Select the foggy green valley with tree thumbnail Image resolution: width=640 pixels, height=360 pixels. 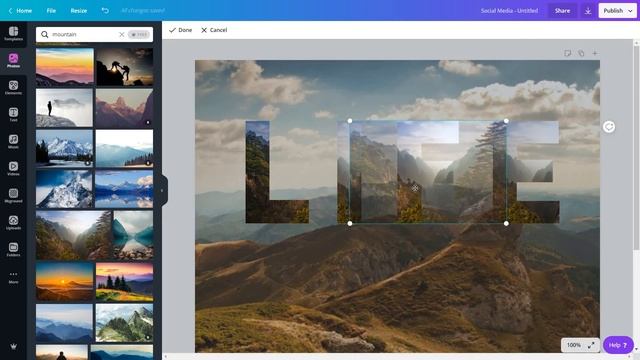pos(73,235)
